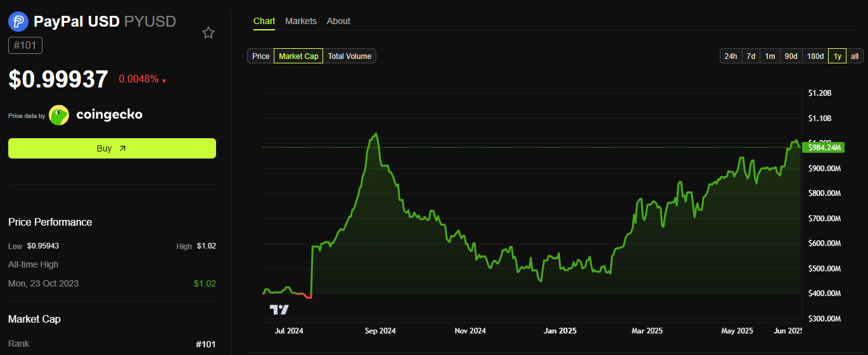The width and height of the screenshot is (868, 355).
Task: Set chart range to 90d
Action: pyautogui.click(x=791, y=56)
